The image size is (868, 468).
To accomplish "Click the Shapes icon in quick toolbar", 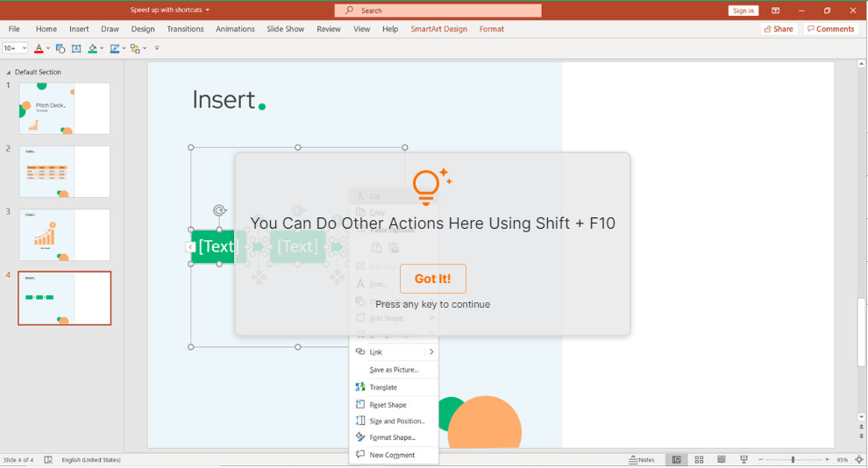I will click(60, 49).
